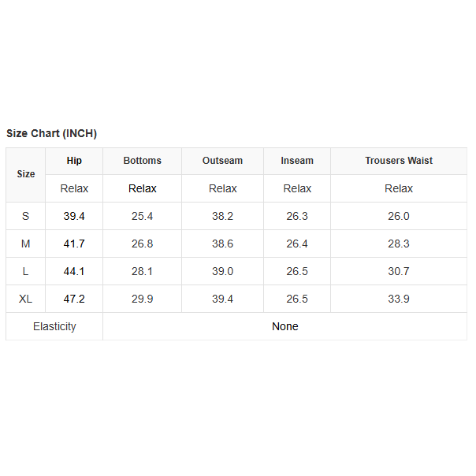Click the Bottoms column header

coord(142,161)
